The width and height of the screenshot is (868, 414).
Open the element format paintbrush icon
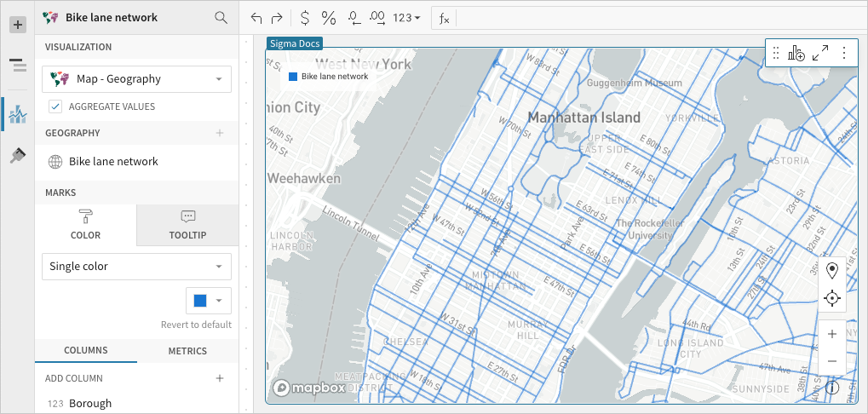click(x=18, y=156)
